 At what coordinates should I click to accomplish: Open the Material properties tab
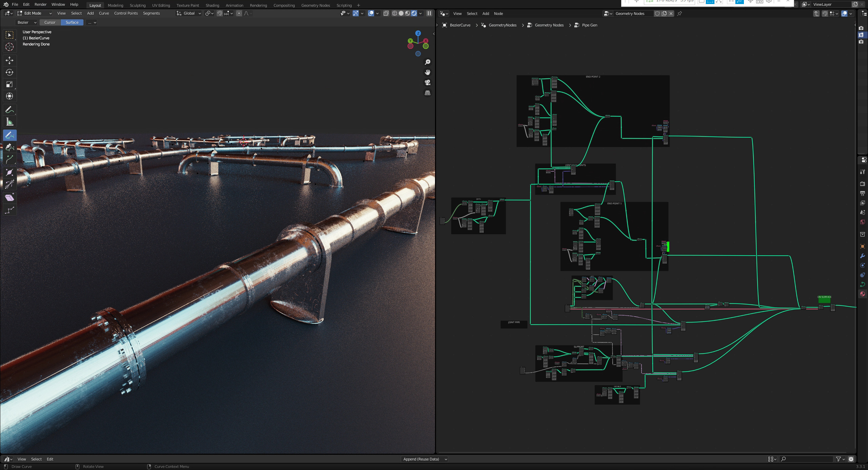coord(863,294)
